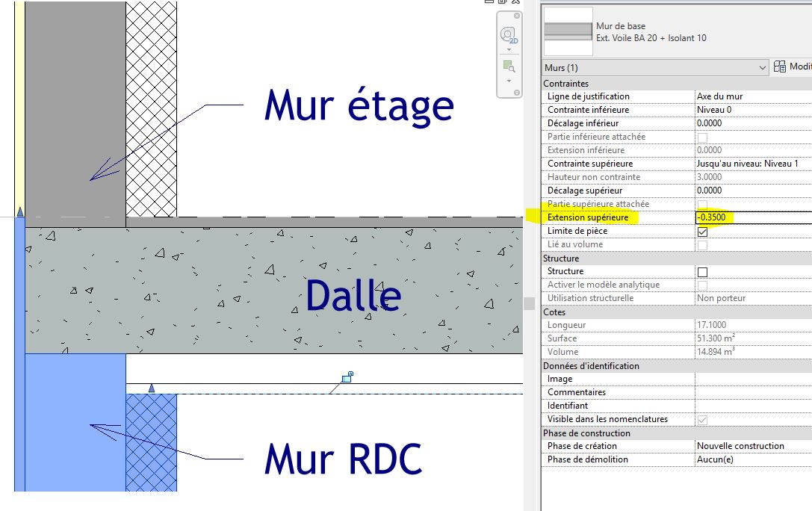Click the wall type preview thumbnail

[568, 31]
